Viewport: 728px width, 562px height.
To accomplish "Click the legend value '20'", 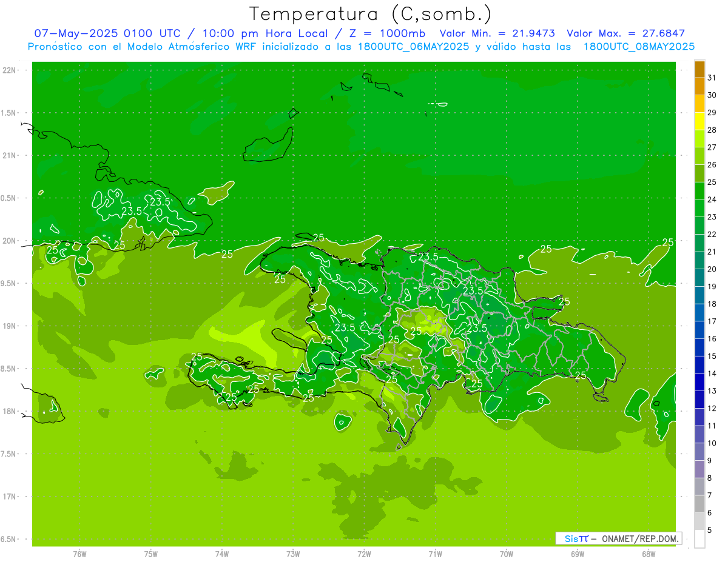I will pos(712,269).
